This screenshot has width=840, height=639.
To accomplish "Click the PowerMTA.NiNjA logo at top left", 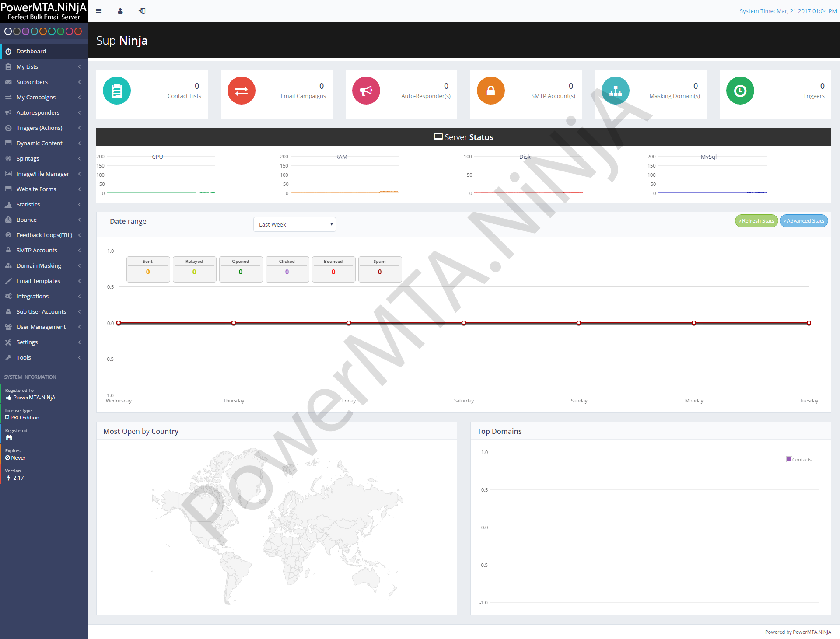I will click(44, 11).
